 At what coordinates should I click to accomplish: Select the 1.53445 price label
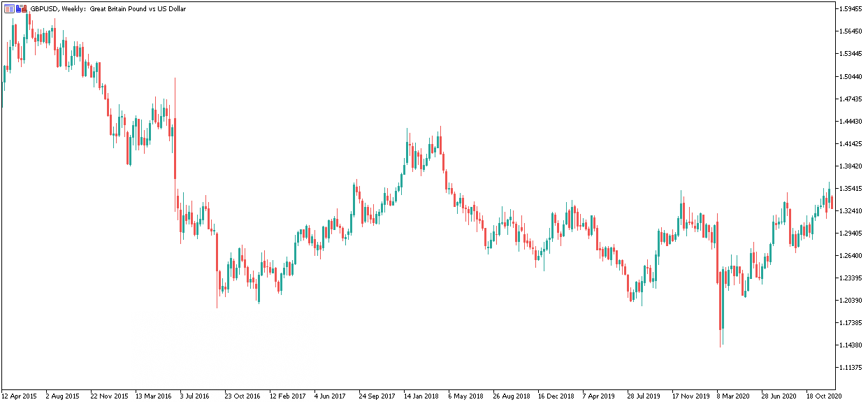tap(851, 54)
